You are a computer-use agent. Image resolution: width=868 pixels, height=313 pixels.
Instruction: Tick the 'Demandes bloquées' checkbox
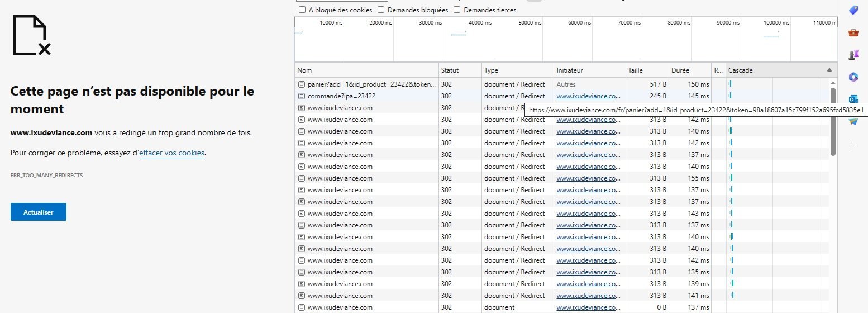point(381,10)
